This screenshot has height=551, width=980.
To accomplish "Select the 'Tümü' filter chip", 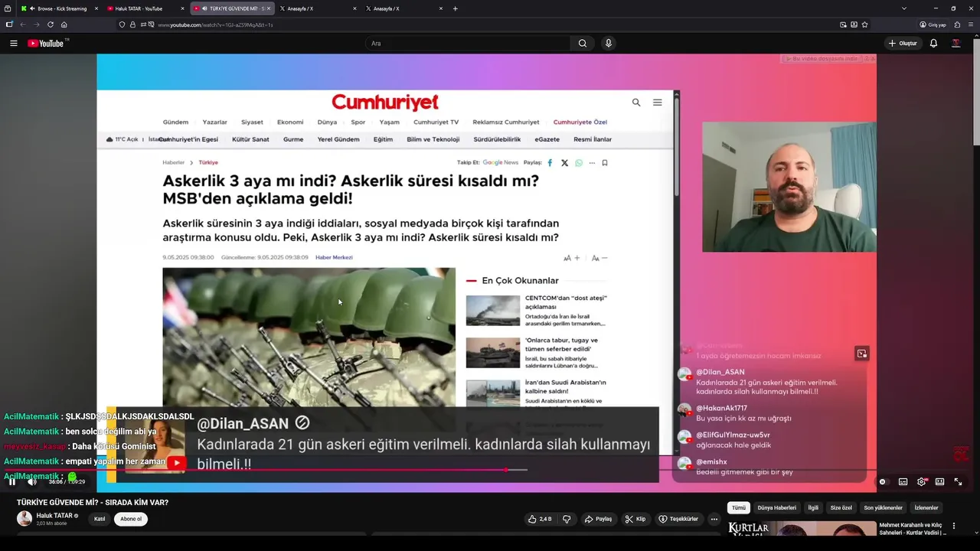I will point(738,507).
